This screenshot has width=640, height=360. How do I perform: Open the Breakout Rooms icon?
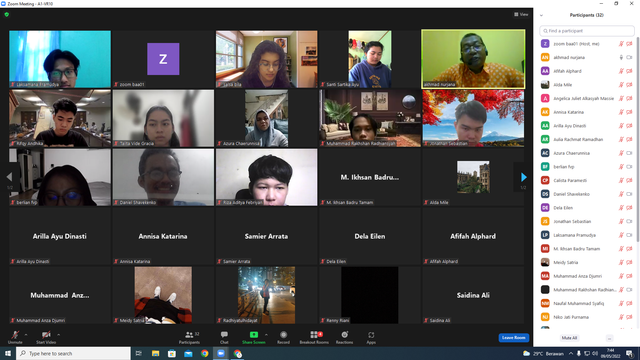tap(314, 335)
